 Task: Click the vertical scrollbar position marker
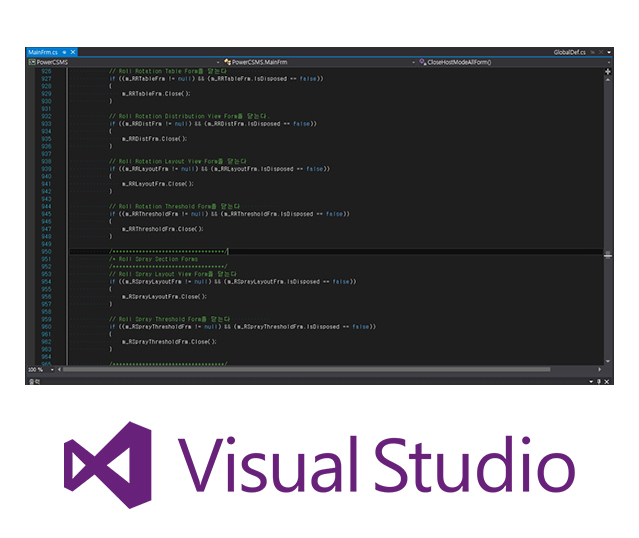pos(608,255)
